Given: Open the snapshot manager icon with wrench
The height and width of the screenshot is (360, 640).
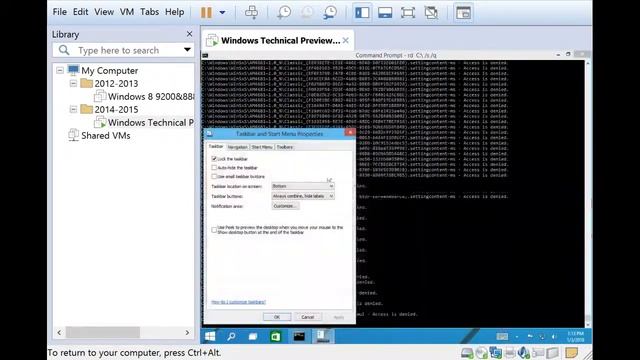Looking at the screenshot, I should tap(329, 13).
